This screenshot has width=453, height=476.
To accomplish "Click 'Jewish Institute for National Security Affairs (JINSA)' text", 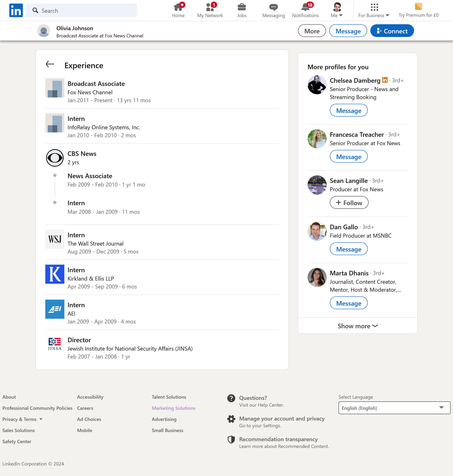I will (x=130, y=349).
